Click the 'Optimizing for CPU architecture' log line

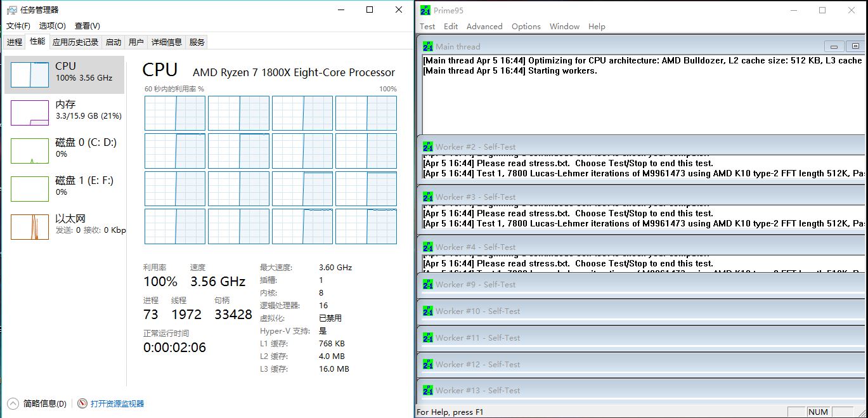pyautogui.click(x=643, y=60)
